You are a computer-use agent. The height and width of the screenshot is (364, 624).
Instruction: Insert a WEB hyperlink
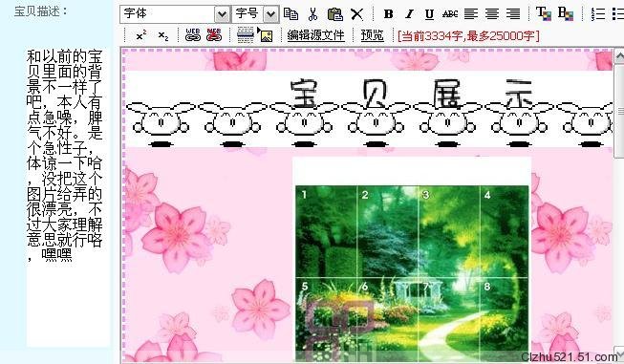click(x=193, y=35)
